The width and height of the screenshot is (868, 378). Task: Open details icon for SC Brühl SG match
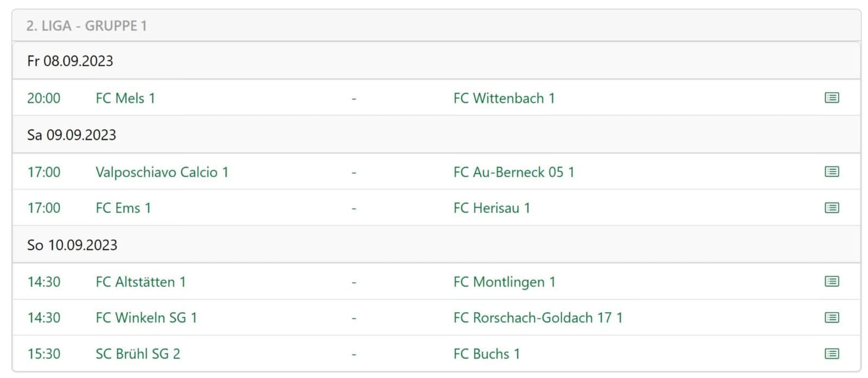pos(831,354)
